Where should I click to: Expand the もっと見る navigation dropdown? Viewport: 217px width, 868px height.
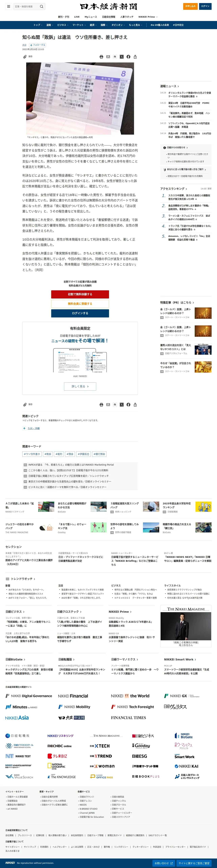click(x=135, y=25)
